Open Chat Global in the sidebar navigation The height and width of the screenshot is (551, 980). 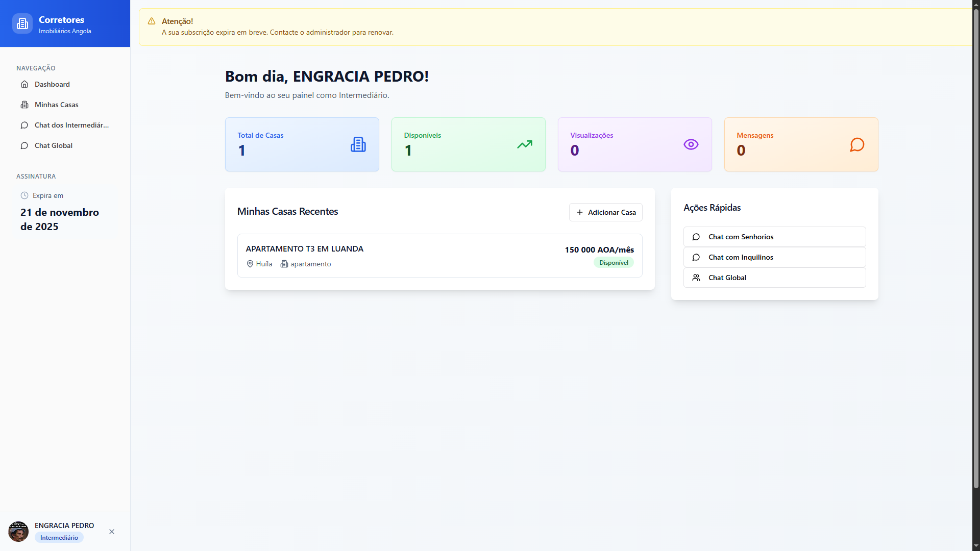click(65, 145)
